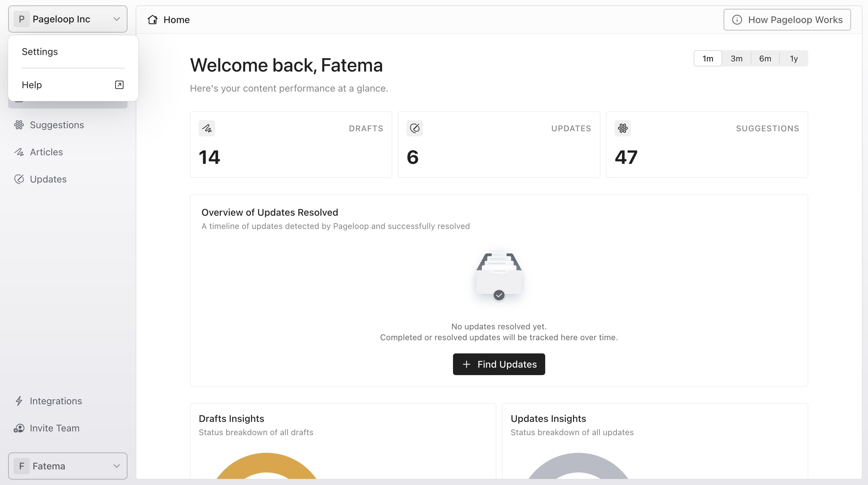Collapse the Pageloop Inc workspace dropdown
The image size is (868, 485).
coord(68,19)
